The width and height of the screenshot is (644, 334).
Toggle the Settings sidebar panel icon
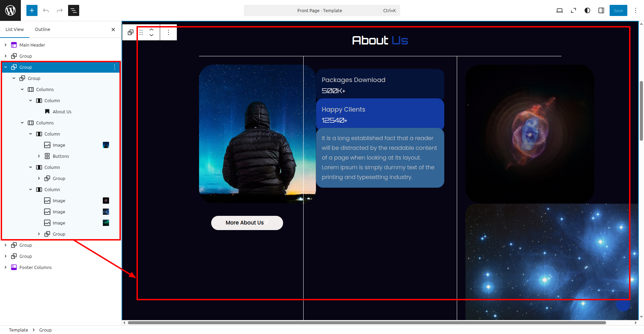click(601, 10)
